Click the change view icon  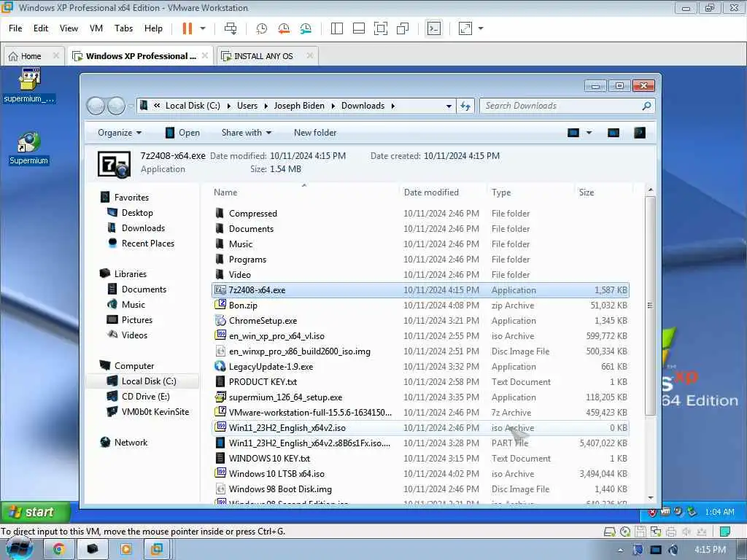pos(573,133)
